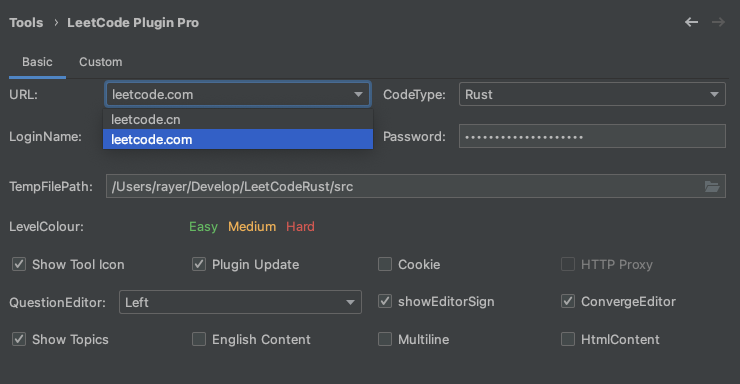Image resolution: width=740 pixels, height=384 pixels.
Task: Click the Password field
Action: point(592,136)
